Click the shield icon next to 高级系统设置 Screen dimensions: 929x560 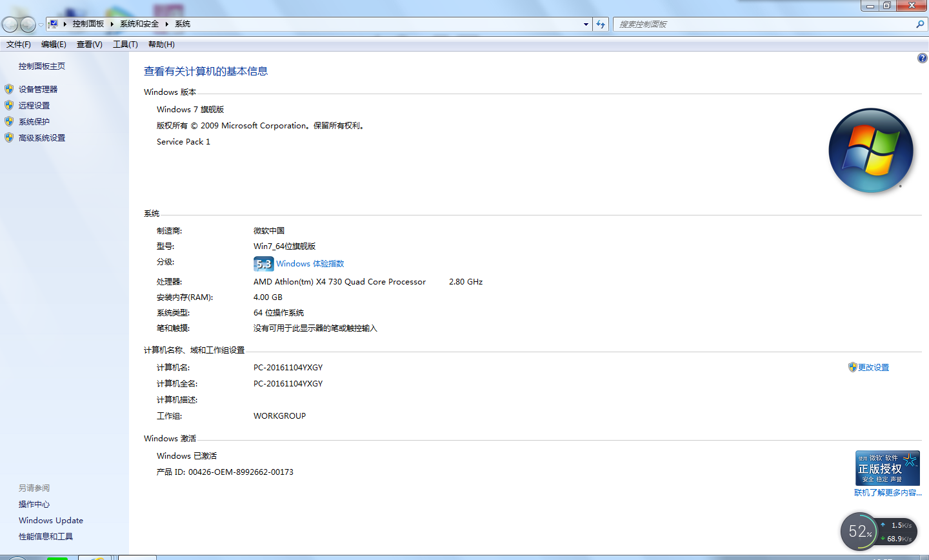[9, 137]
